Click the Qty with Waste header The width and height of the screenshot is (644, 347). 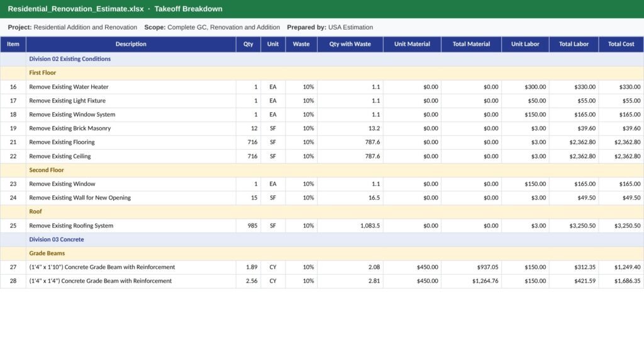click(350, 44)
